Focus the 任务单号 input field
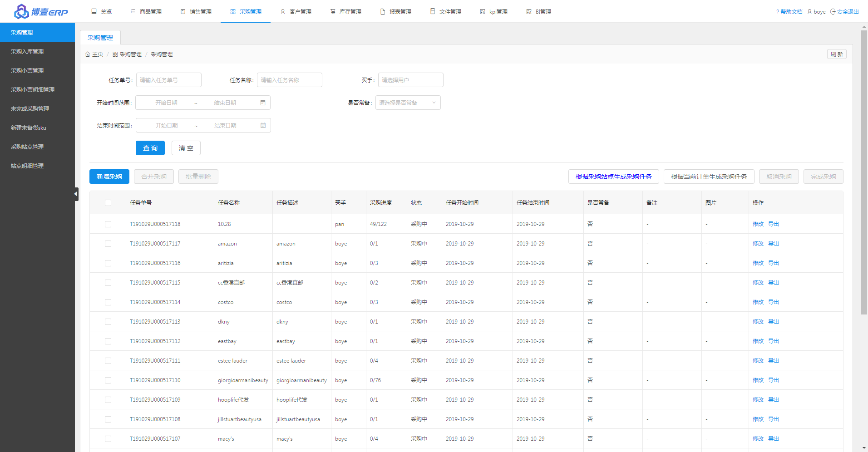Image resolution: width=868 pixels, height=452 pixels. pyautogui.click(x=169, y=80)
